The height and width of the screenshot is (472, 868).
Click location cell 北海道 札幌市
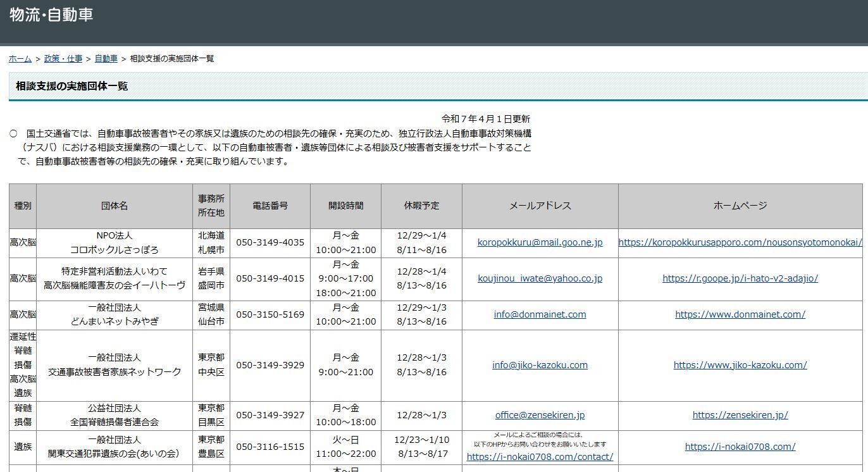click(x=211, y=242)
